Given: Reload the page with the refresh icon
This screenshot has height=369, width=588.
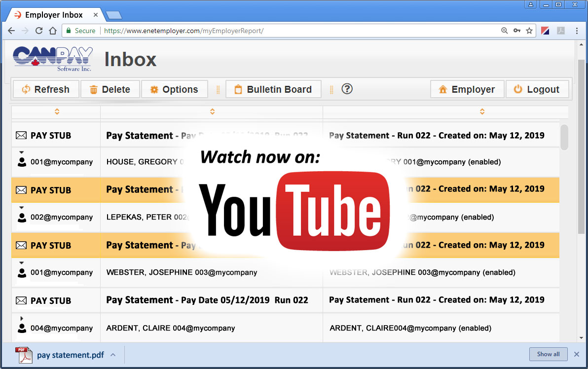Looking at the screenshot, I should coord(39,31).
